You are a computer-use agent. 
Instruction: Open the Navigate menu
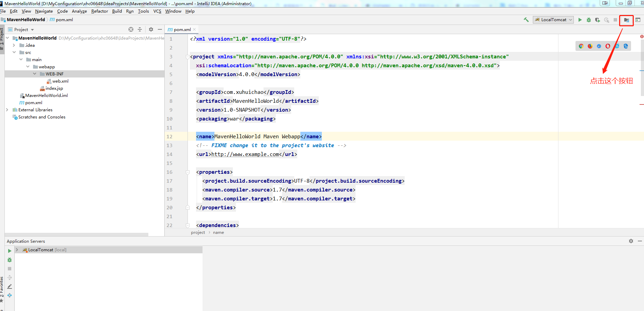(x=44, y=11)
